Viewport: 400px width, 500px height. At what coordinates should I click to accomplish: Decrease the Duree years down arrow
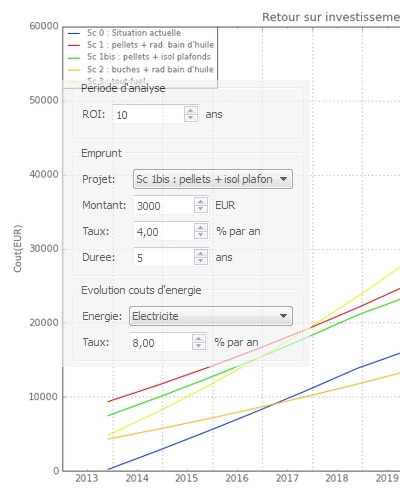coord(201,261)
